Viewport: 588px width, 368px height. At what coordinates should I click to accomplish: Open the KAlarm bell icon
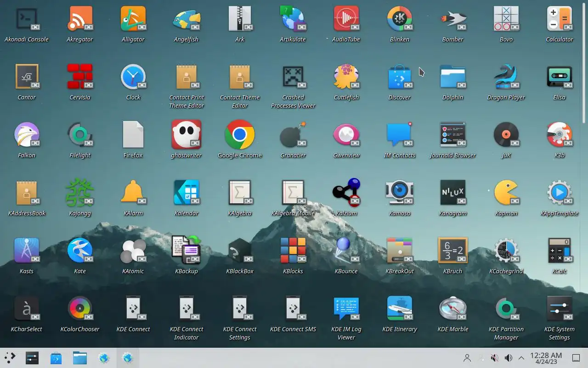pyautogui.click(x=133, y=192)
